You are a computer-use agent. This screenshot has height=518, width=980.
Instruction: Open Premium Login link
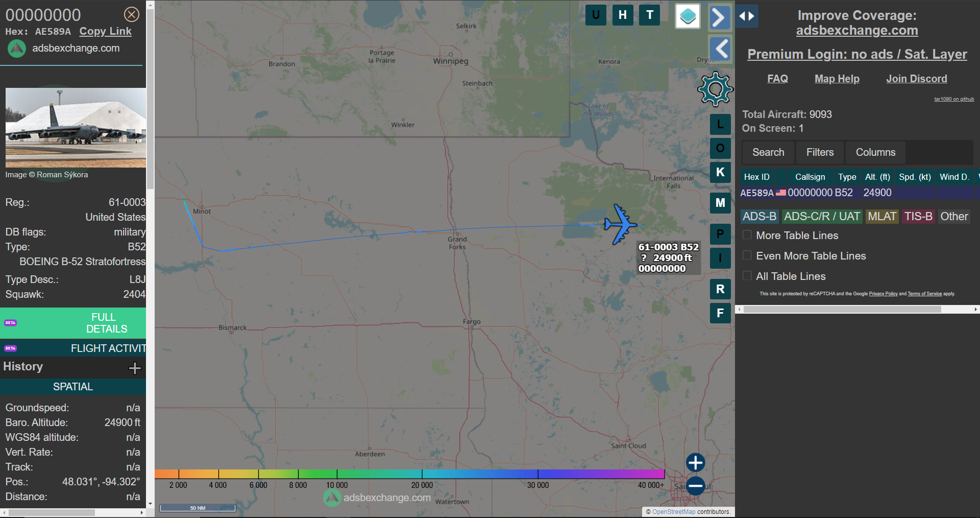(x=857, y=54)
